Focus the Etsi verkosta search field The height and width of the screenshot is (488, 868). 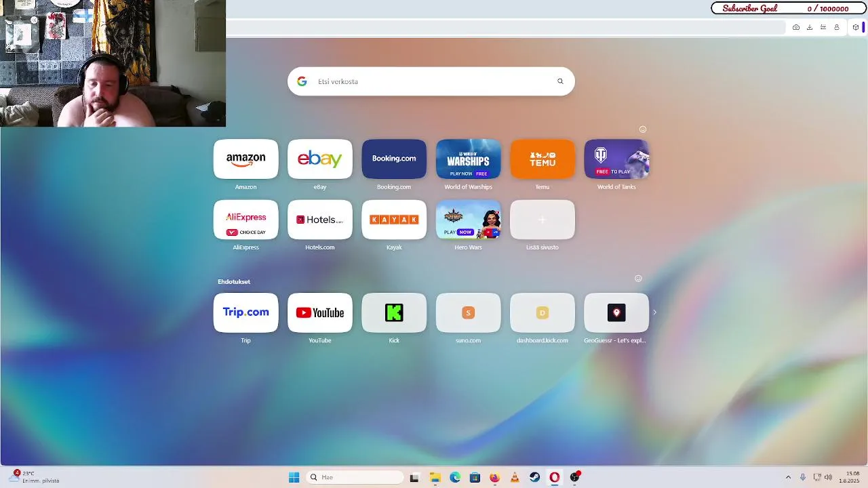click(431, 81)
